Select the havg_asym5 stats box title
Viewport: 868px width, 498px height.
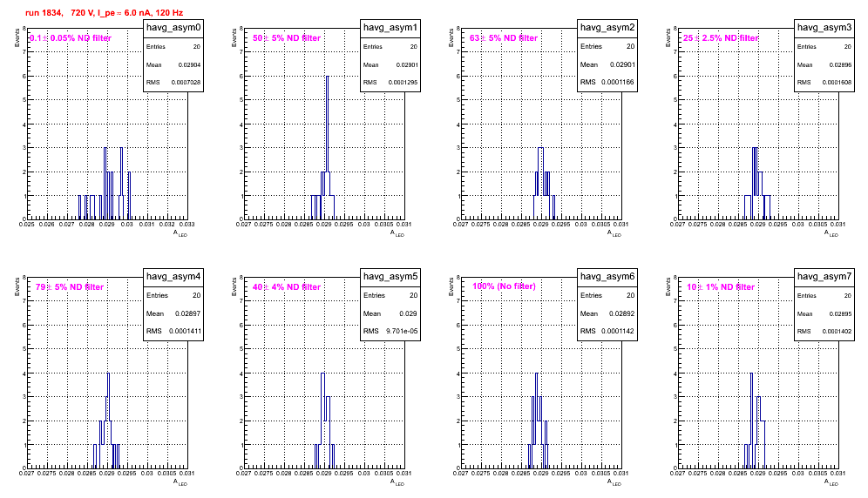click(390, 277)
